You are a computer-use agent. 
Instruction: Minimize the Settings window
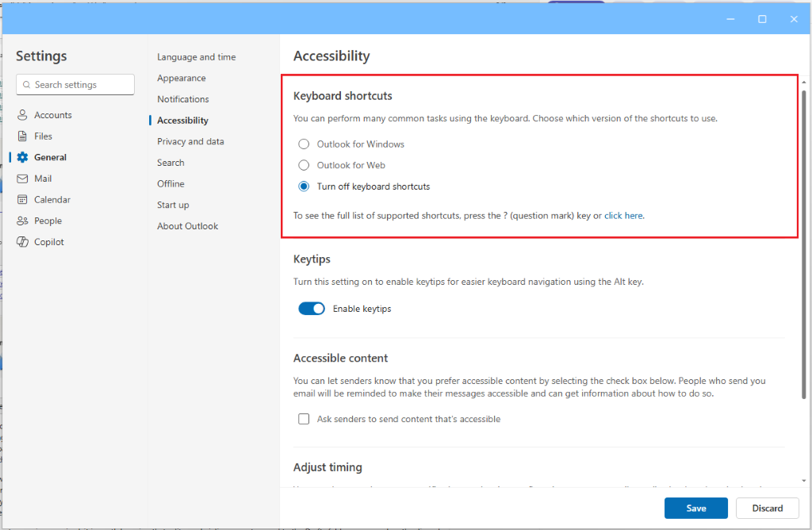coord(730,19)
